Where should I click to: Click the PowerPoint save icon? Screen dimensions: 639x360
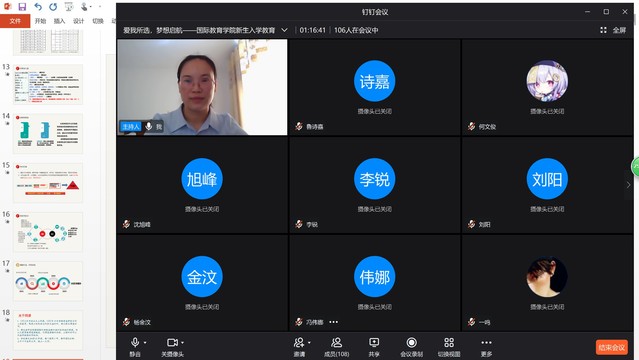pos(22,7)
